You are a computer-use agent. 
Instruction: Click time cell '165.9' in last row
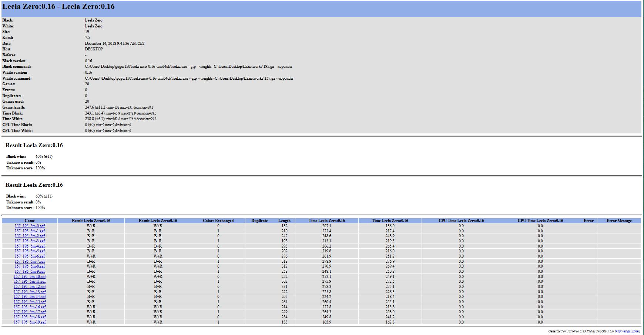coord(326,322)
